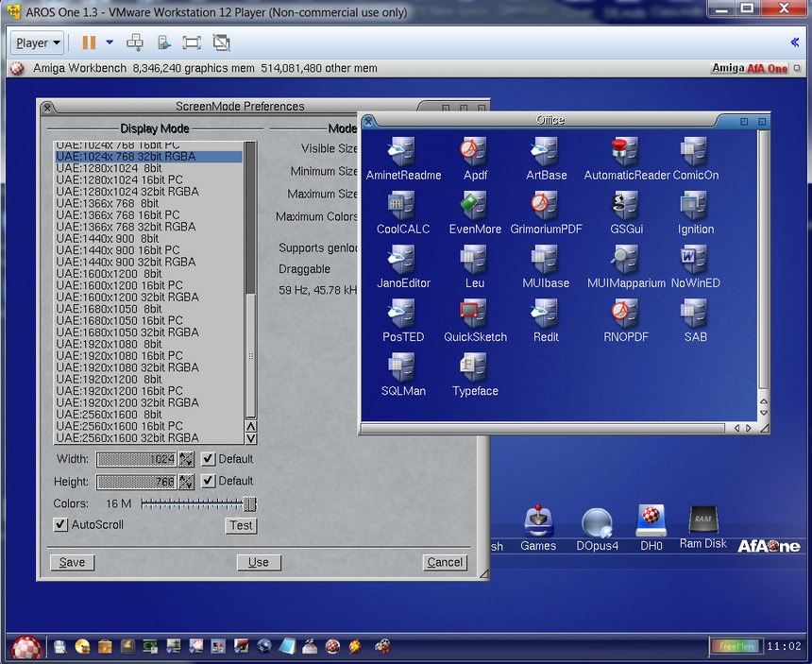Click the Typeface font icon
The width and height of the screenshot is (812, 664).
click(474, 367)
